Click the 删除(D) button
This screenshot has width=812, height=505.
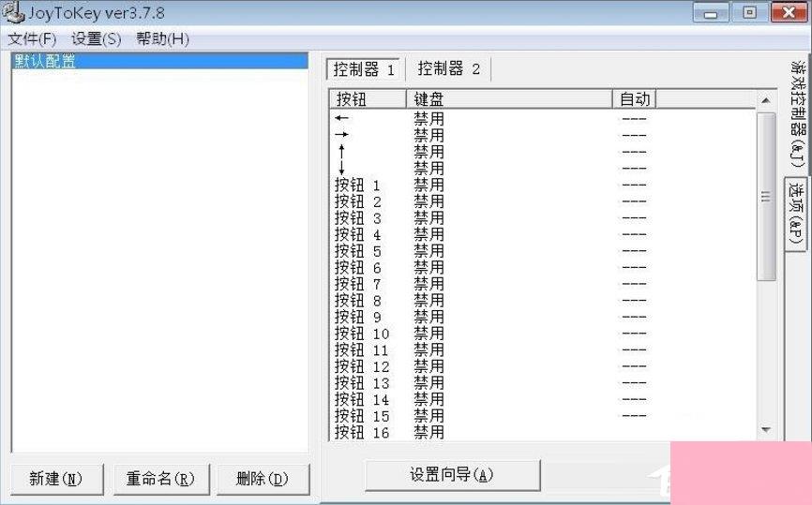pyautogui.click(x=263, y=479)
